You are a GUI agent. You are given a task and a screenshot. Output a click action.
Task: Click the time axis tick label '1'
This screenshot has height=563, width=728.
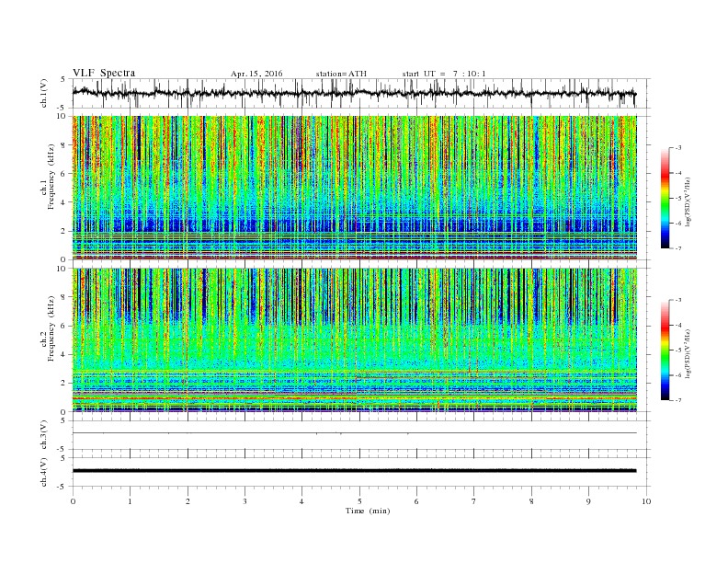click(x=130, y=501)
